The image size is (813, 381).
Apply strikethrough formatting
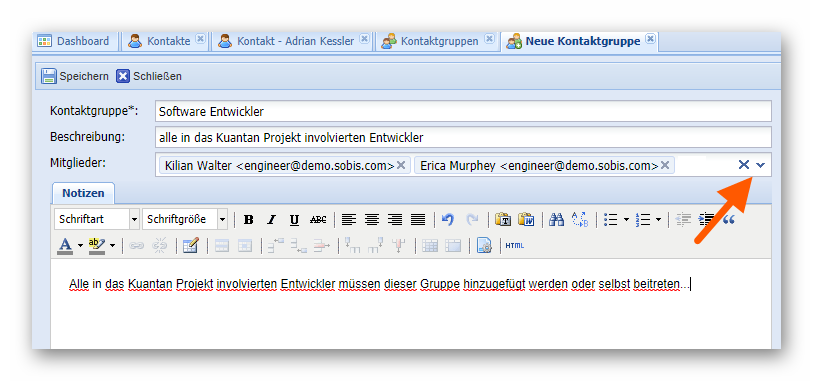pos(318,220)
